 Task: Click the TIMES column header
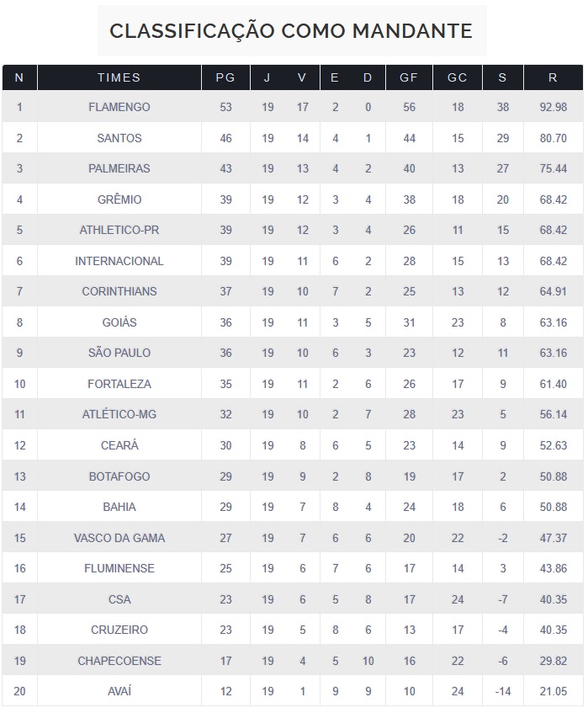click(119, 77)
